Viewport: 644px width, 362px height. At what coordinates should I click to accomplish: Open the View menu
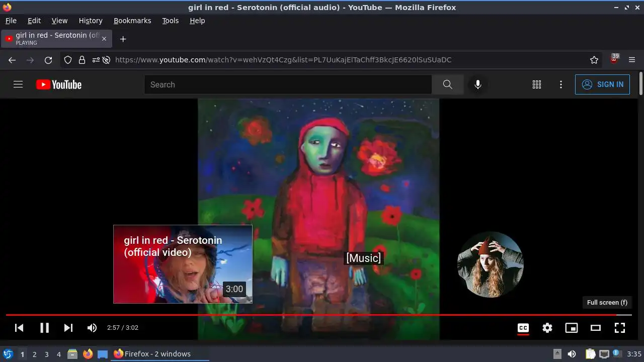point(59,21)
